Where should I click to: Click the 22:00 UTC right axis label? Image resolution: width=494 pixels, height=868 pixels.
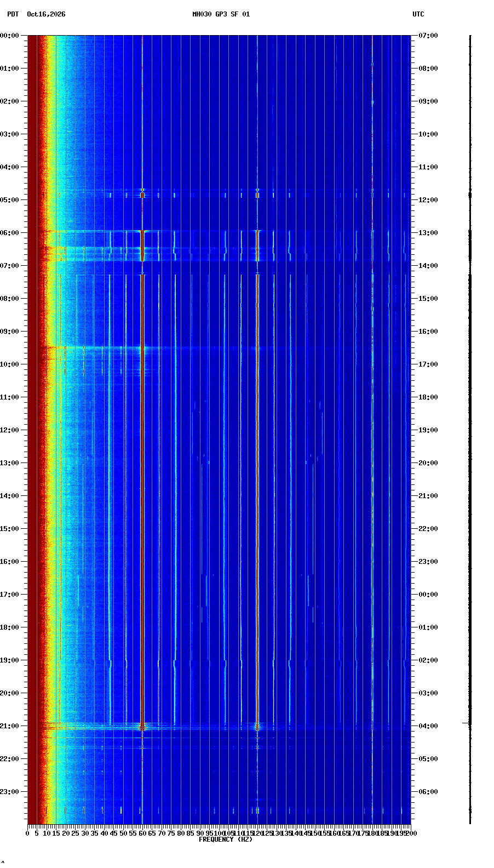click(x=428, y=529)
